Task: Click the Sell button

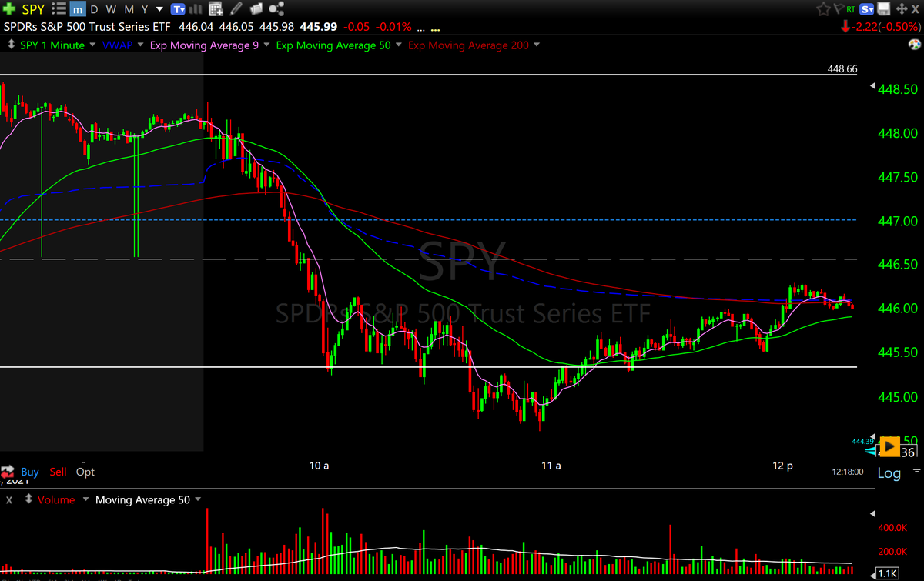Action: click(x=58, y=472)
